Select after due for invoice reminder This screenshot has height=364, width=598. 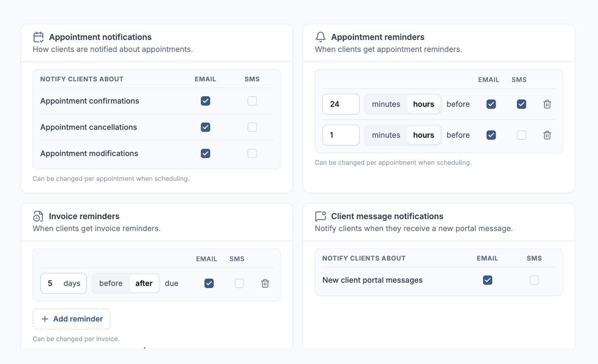tap(144, 284)
